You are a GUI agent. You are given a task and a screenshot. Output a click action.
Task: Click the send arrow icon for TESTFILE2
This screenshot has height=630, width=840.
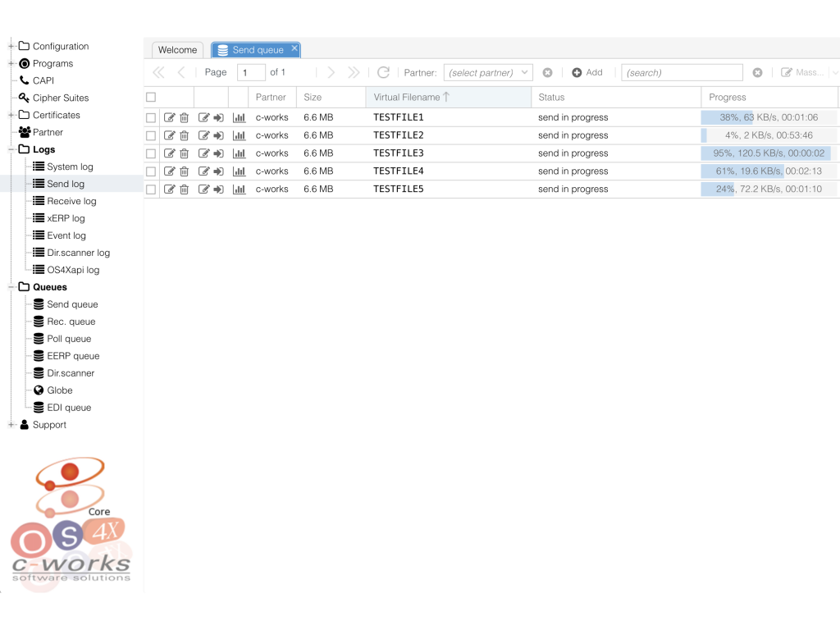(219, 135)
